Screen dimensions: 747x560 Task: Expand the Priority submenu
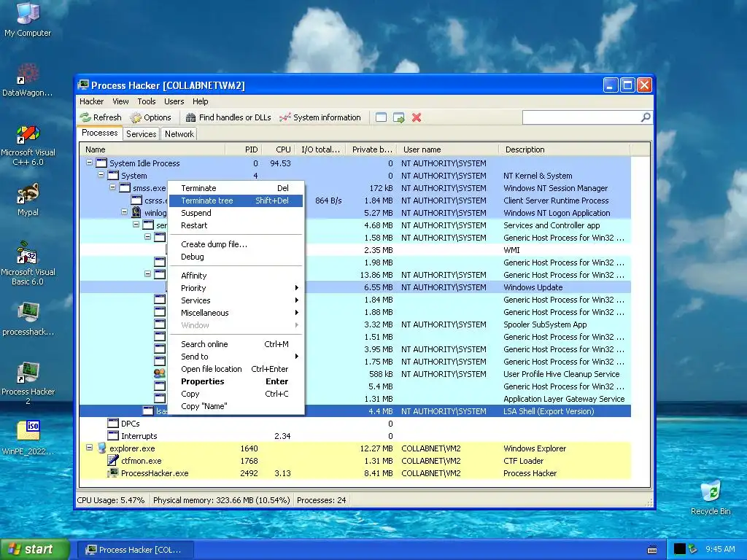pos(236,288)
